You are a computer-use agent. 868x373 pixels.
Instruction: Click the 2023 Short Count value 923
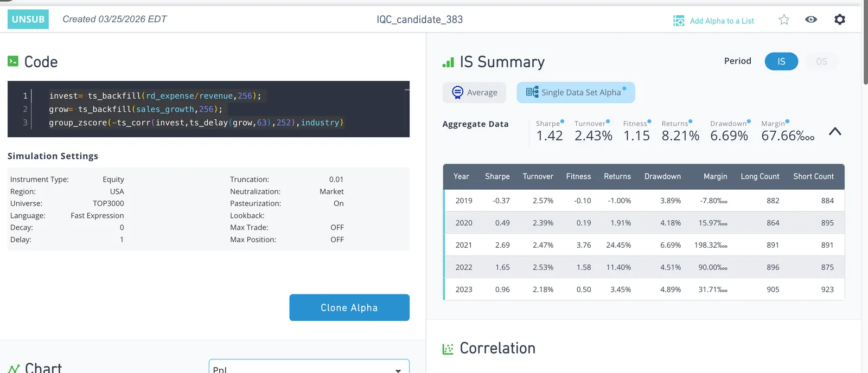click(x=827, y=290)
